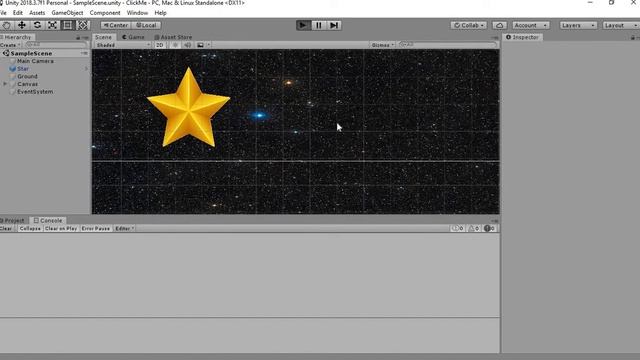Toggle scene effects image icon
640x360 pixels.
(200, 45)
